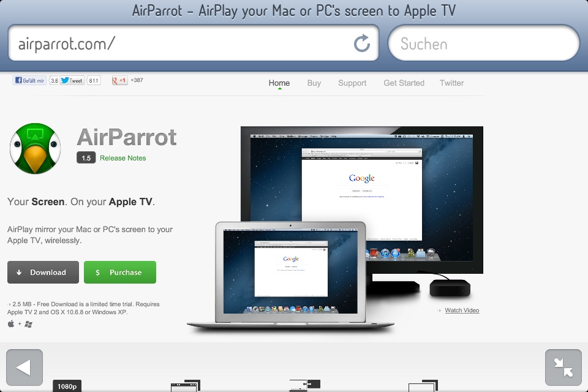Follow the Watch Video link
This screenshot has width=588, height=392.
coord(462,311)
